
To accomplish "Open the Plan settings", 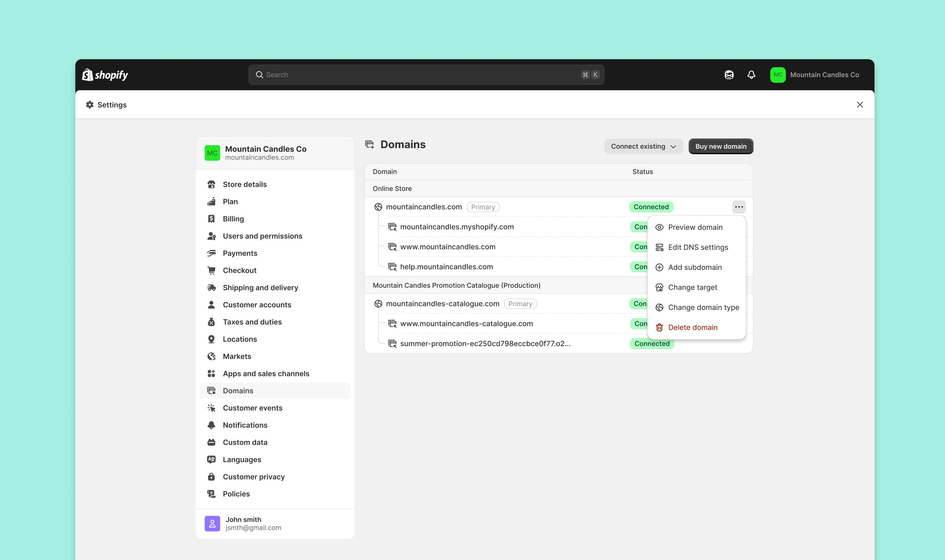I will pyautogui.click(x=275, y=201).
